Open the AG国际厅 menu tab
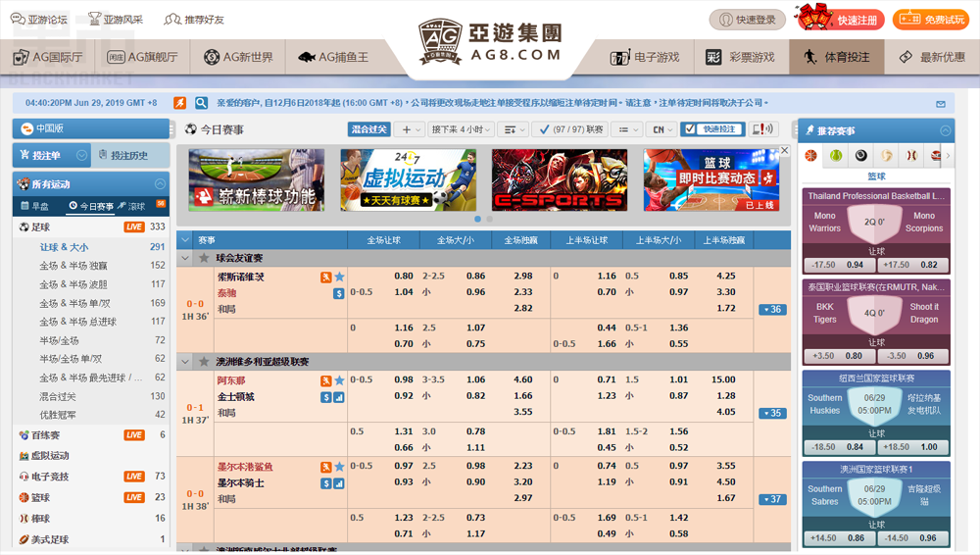Viewport: 980px width, 555px height. click(47, 57)
